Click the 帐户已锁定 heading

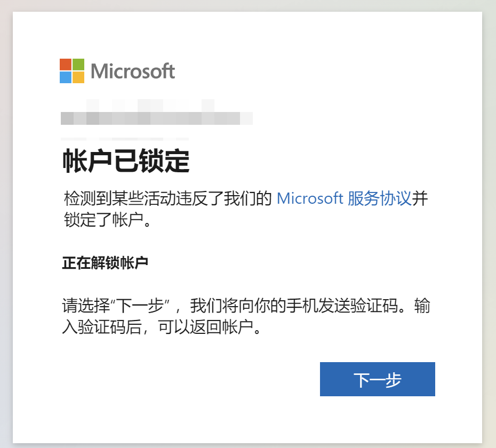point(126,161)
